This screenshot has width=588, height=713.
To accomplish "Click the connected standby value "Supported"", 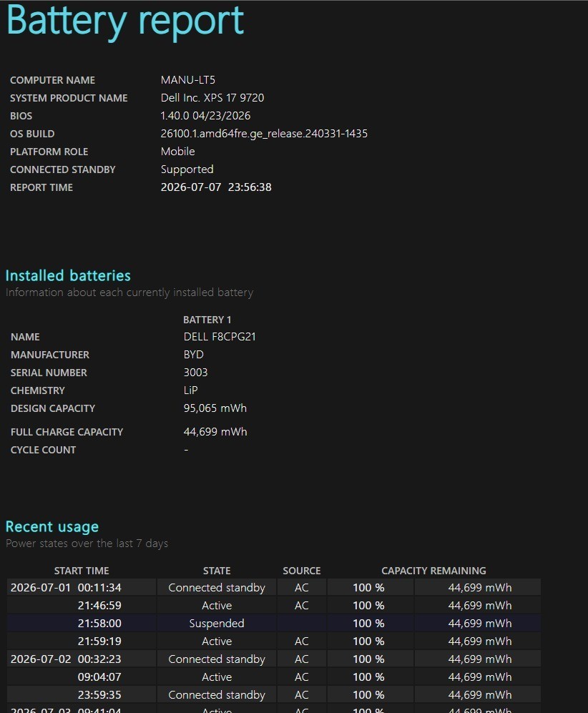I will tap(187, 169).
